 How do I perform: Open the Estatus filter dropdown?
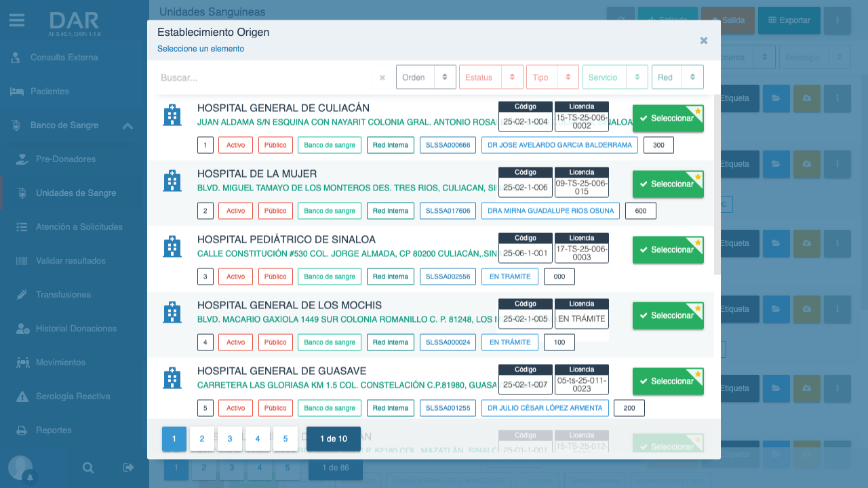(491, 77)
